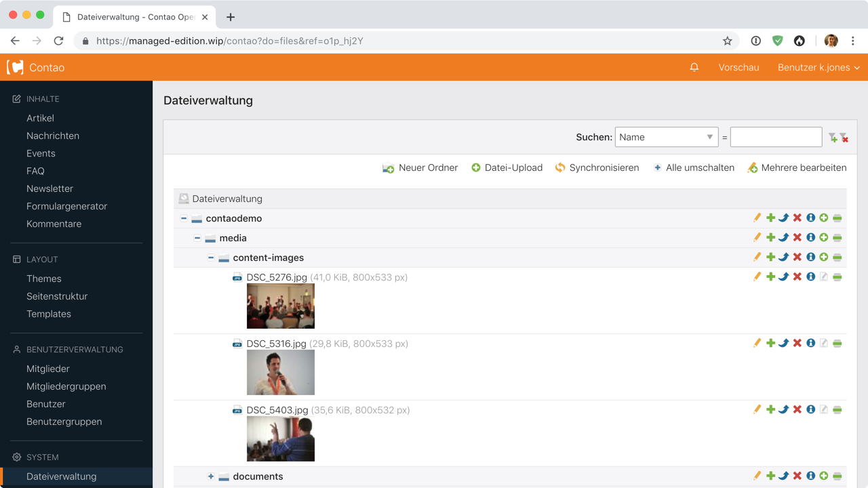Screen dimensions: 868x488
Task: Move the content-images folder with blue arrow
Action: coord(784,258)
